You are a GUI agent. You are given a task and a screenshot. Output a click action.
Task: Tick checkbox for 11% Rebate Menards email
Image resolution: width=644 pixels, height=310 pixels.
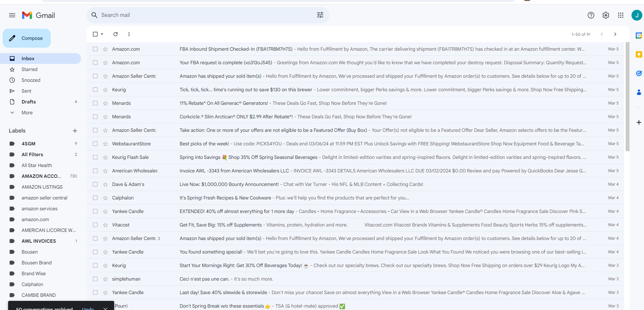(95, 103)
